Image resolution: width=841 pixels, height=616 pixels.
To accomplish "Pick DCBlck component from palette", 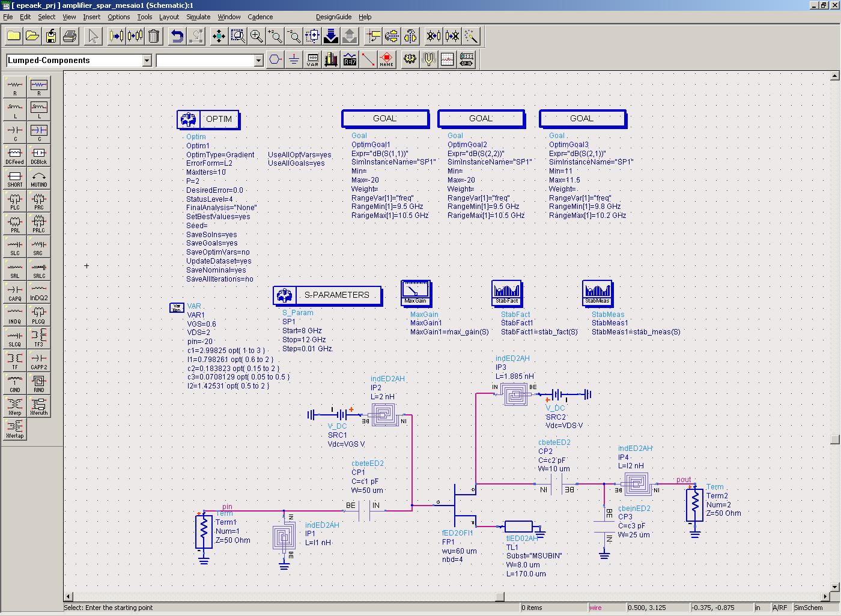I will point(39,155).
